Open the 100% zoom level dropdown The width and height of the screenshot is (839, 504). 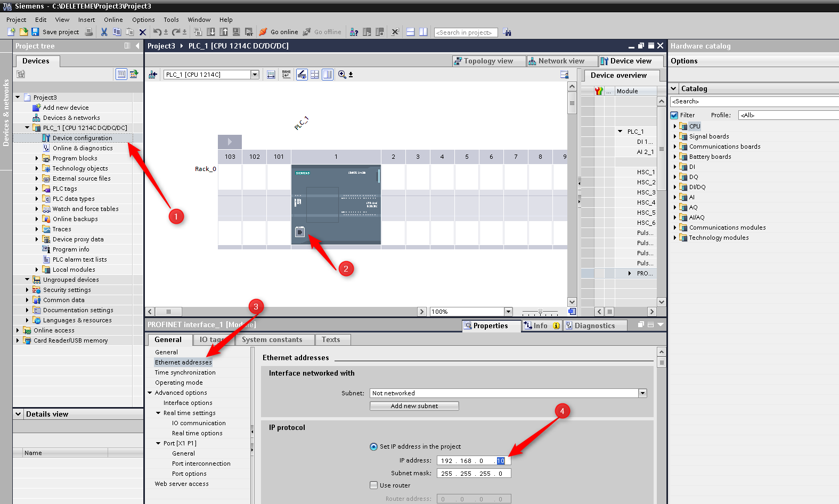pyautogui.click(x=508, y=312)
